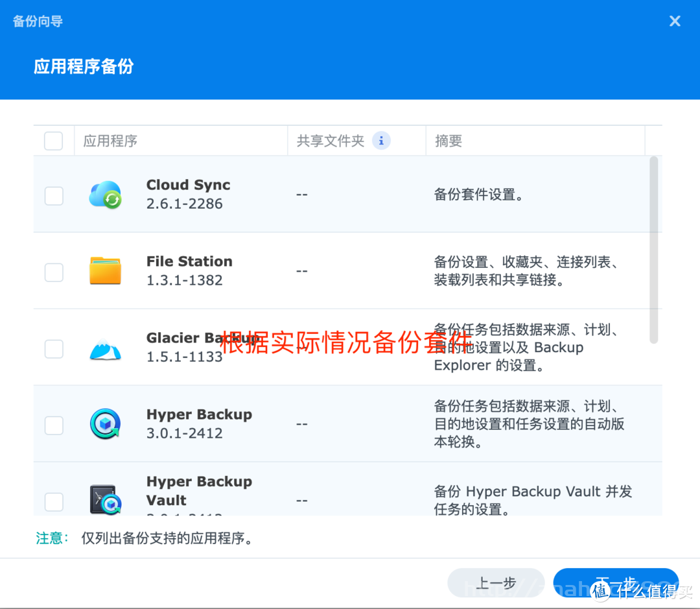
Task: Click the Hyper Backup Vault name text
Action: (x=199, y=490)
